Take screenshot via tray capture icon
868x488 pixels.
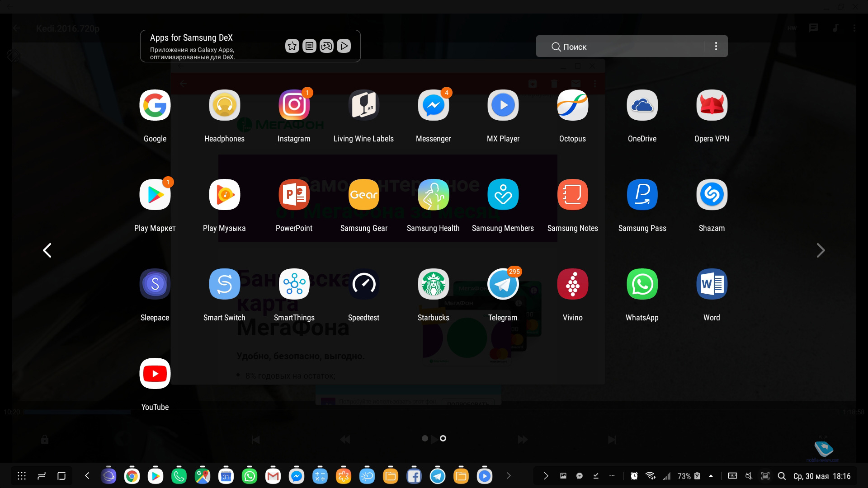click(765, 476)
